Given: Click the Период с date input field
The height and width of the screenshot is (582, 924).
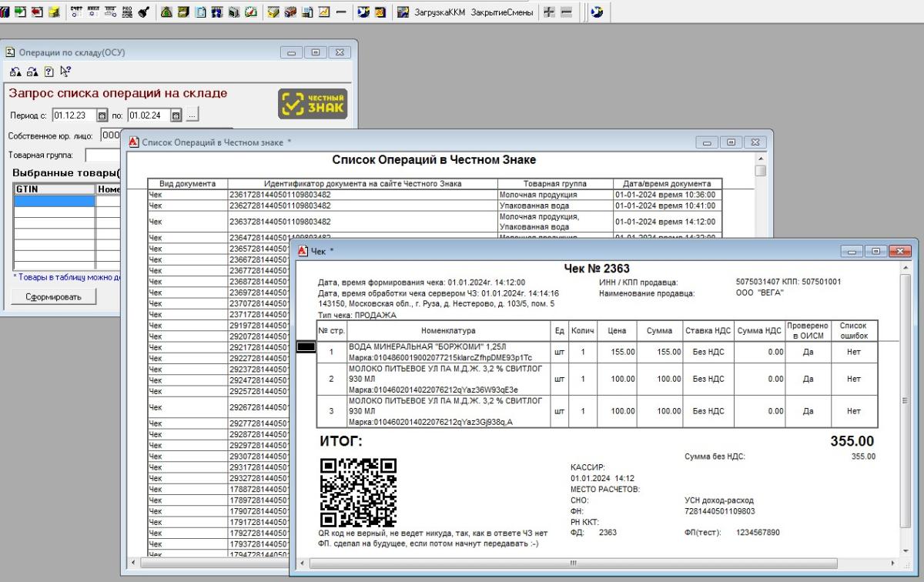Looking at the screenshot, I should (x=73, y=115).
